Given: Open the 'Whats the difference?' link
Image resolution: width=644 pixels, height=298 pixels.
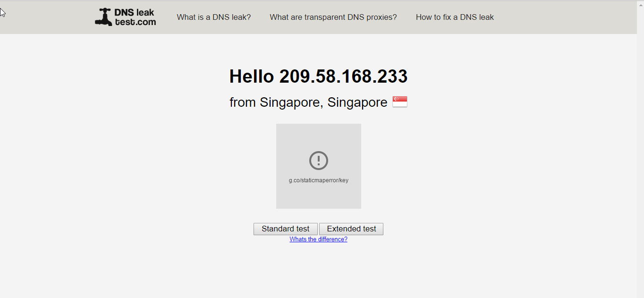Looking at the screenshot, I should [x=318, y=239].
